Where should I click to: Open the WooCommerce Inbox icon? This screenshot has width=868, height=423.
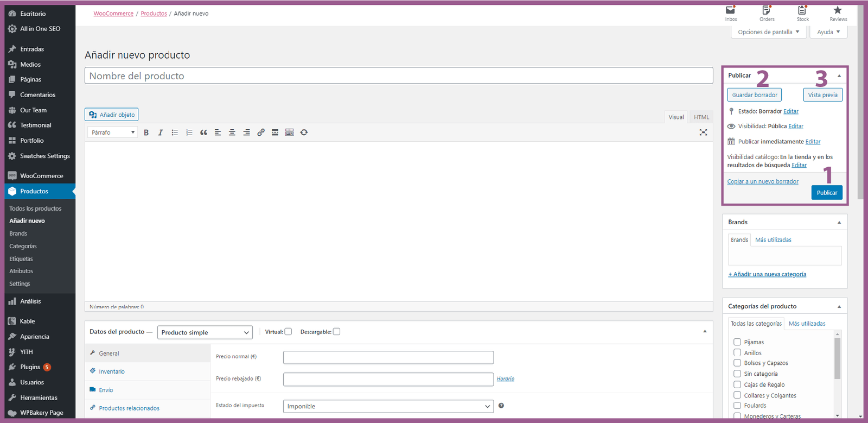pyautogui.click(x=731, y=13)
